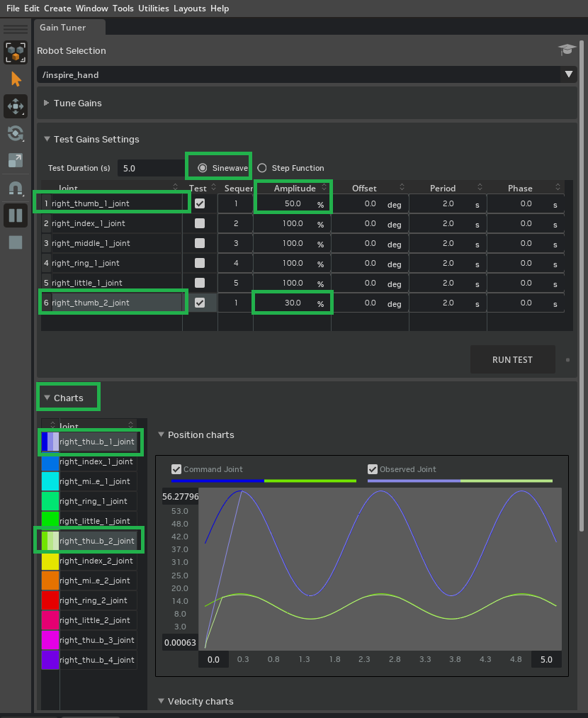This screenshot has height=718, width=588.
Task: Click the filter icon beside Robot Selection
Action: pyautogui.click(x=566, y=50)
